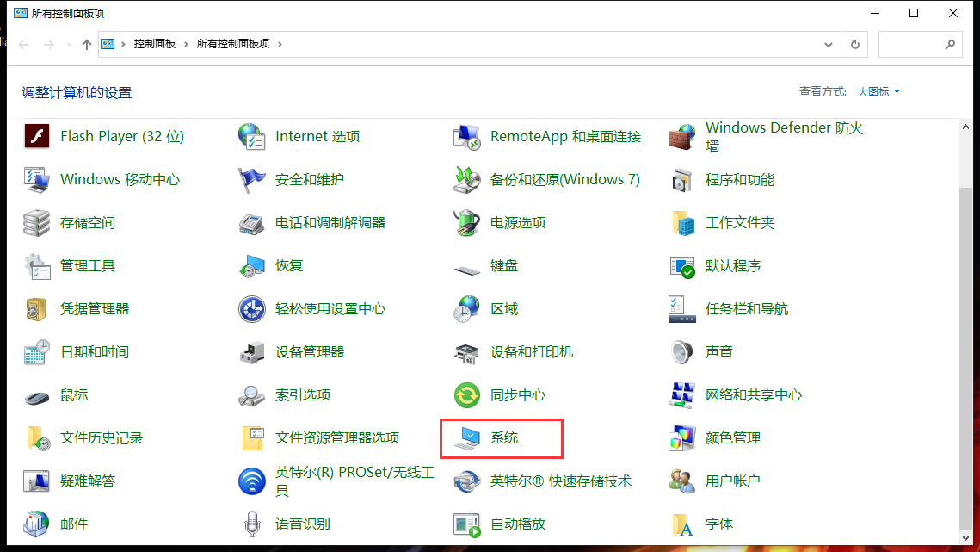Open Windows Defender 防火墙 icon

pyautogui.click(x=682, y=136)
